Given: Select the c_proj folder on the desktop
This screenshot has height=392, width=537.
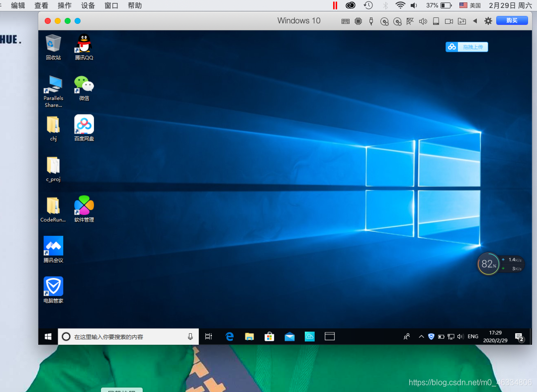Looking at the screenshot, I should (53, 169).
